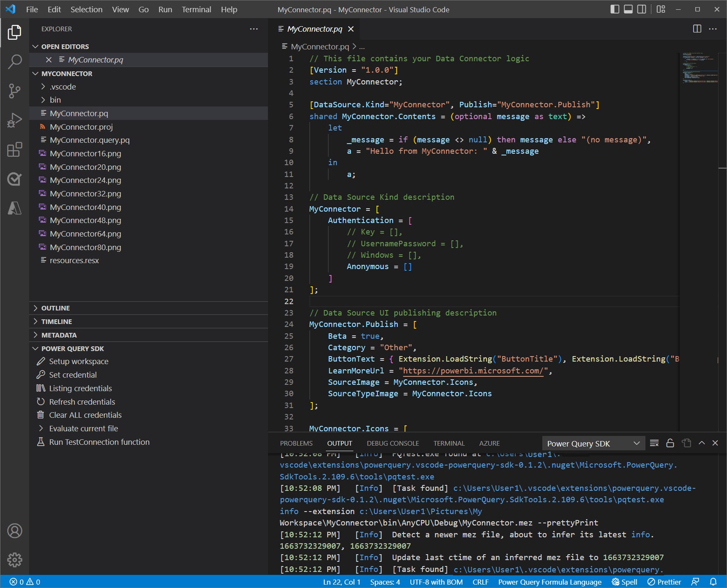Open the Power Query SDK output channel dropdown
This screenshot has width=727, height=588.
[593, 444]
